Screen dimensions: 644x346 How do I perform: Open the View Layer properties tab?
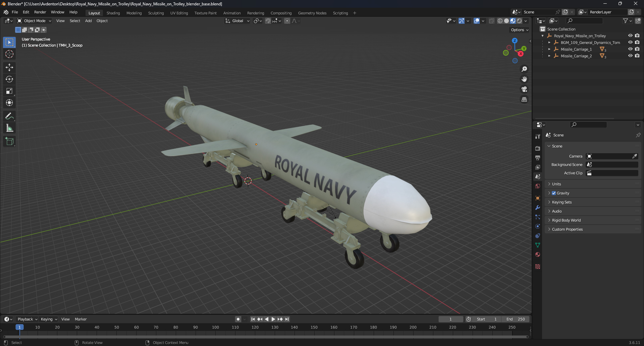tap(538, 167)
